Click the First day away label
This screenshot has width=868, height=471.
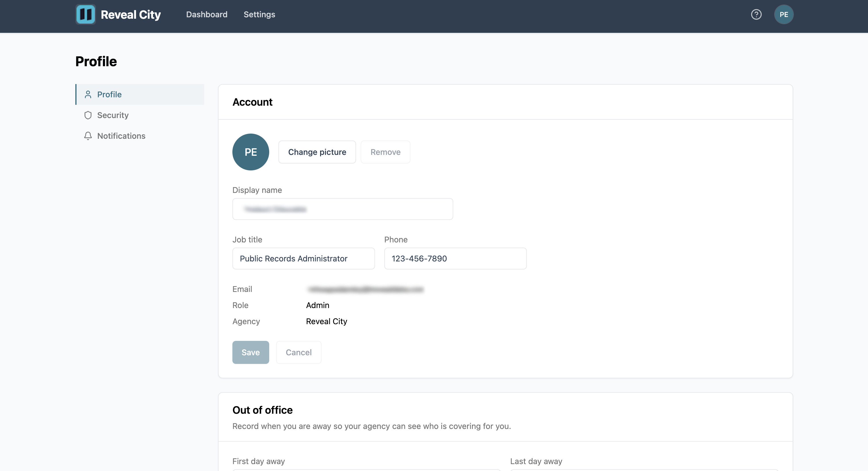259,461
